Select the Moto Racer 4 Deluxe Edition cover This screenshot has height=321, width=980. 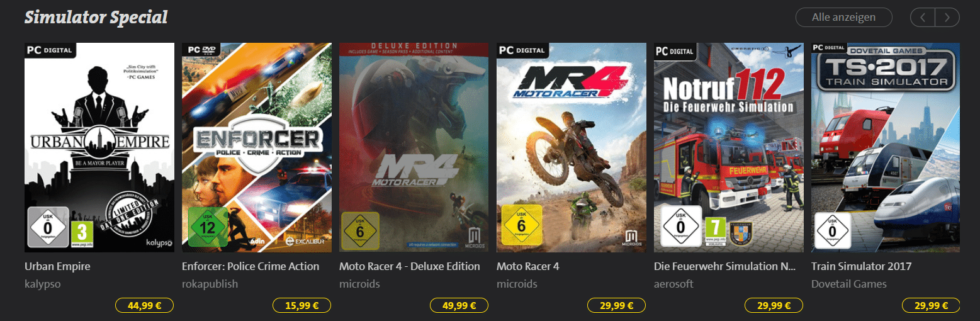[414, 147]
